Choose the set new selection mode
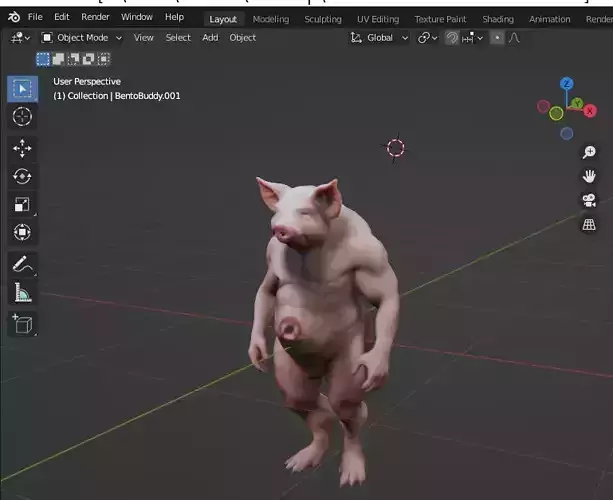 [x=43, y=59]
